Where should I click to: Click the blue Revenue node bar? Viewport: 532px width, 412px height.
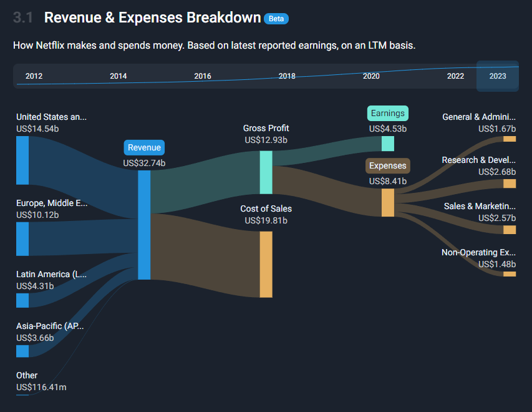(144, 225)
